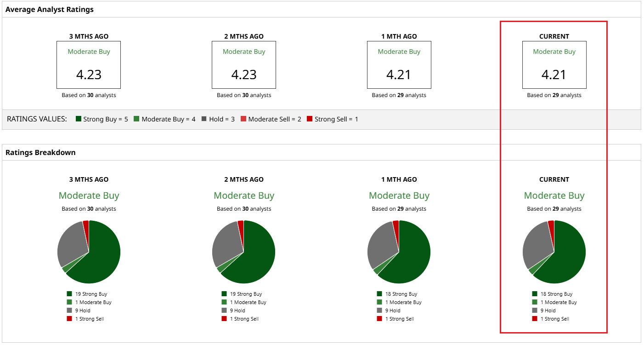Click gray Hold swatch under 2 MTHS AGO pie
This screenshot has width=644, height=345.
224,310
